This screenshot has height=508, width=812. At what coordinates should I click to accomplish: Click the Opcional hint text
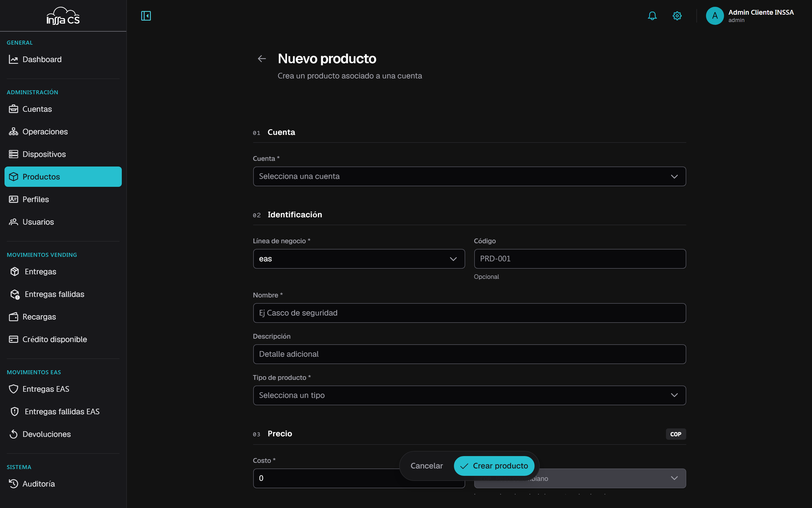click(486, 277)
